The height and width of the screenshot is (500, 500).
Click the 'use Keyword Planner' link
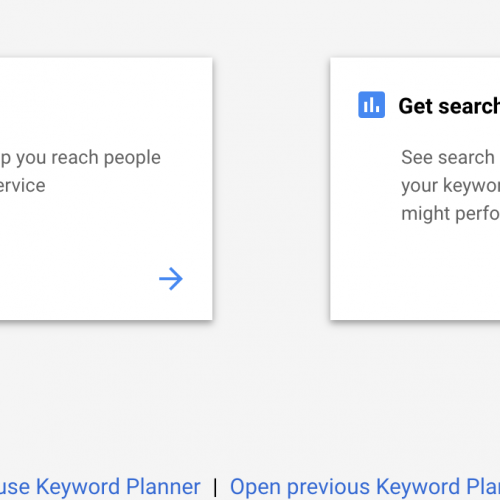click(x=100, y=487)
